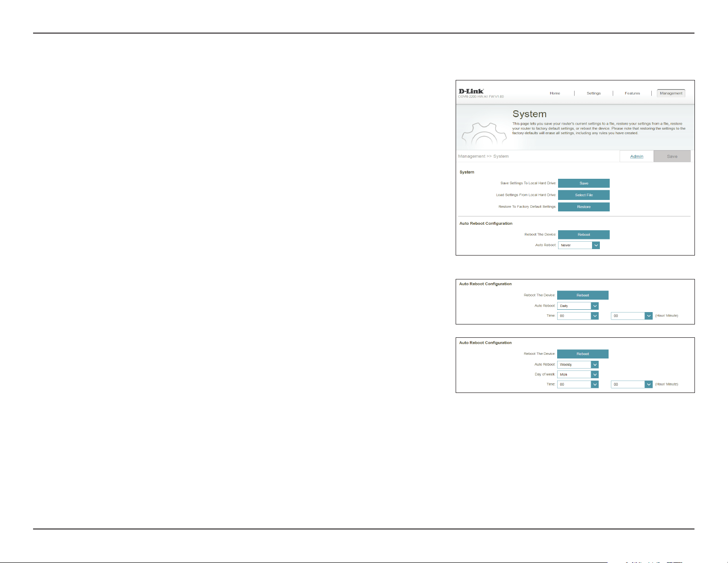This screenshot has width=728, height=563.
Task: Click the gear icon beside System heading
Action: [x=484, y=134]
